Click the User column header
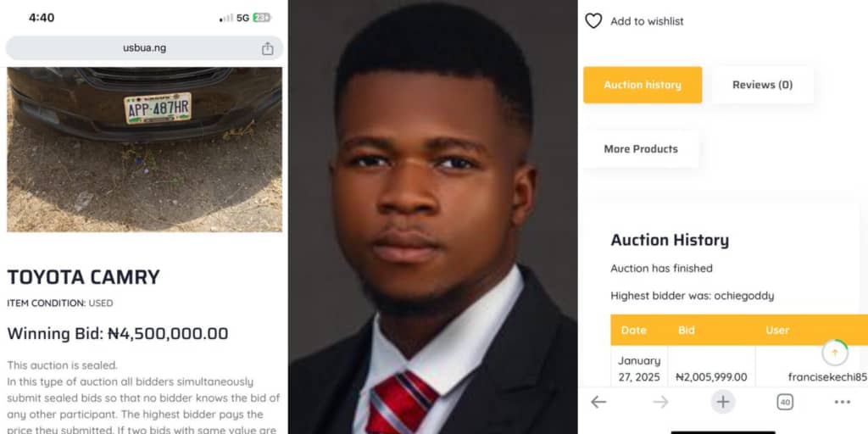 pyautogui.click(x=777, y=331)
